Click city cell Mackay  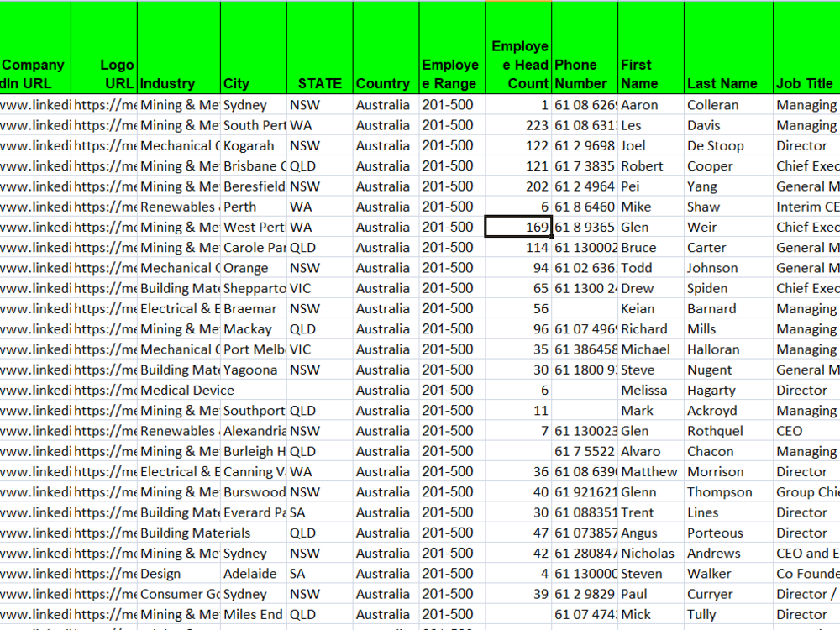click(254, 329)
